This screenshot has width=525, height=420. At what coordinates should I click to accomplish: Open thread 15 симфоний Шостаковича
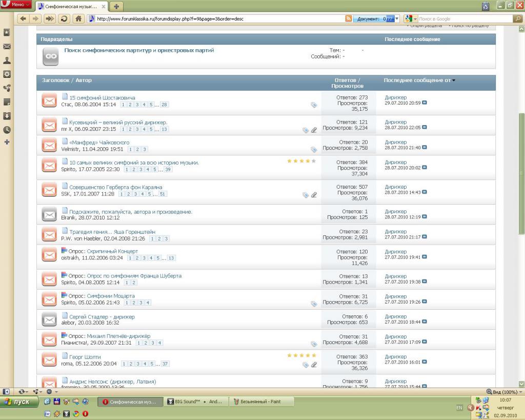102,97
